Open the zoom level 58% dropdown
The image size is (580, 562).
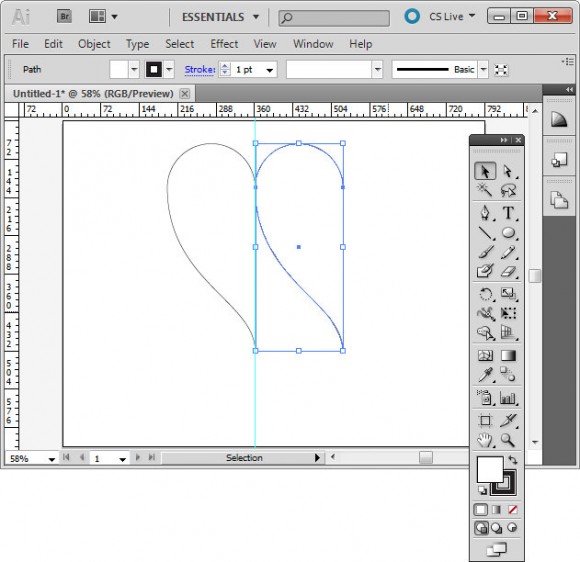point(51,459)
